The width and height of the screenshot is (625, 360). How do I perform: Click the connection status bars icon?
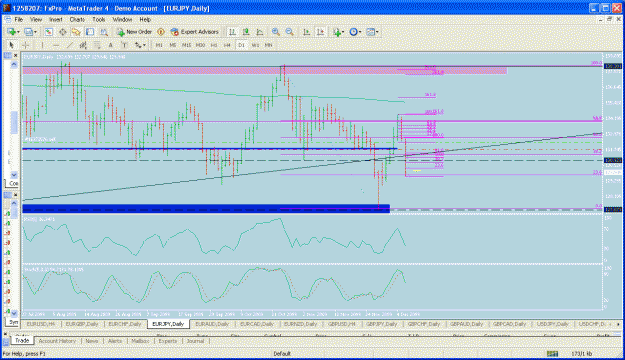(552, 354)
